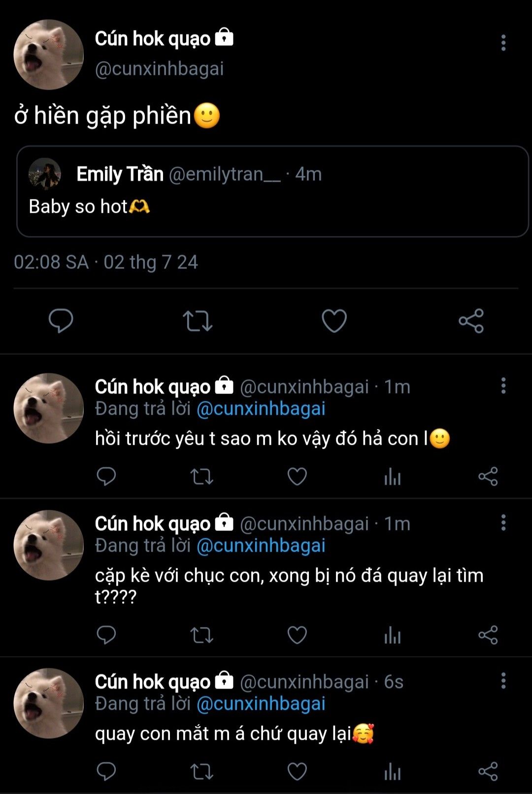The image size is (532, 794).
Task: Like the 'cặp kè với chục con' reply
Action: pyautogui.click(x=297, y=635)
